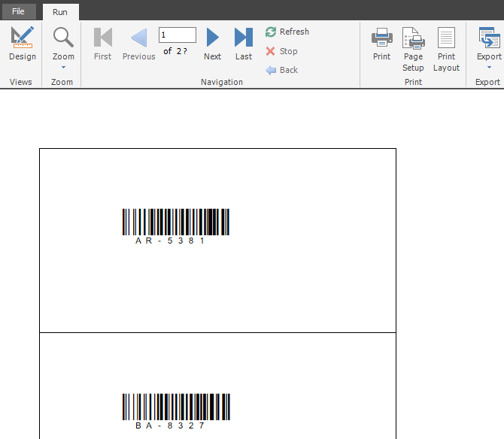Go to First page
The image size is (504, 439).
[103, 44]
